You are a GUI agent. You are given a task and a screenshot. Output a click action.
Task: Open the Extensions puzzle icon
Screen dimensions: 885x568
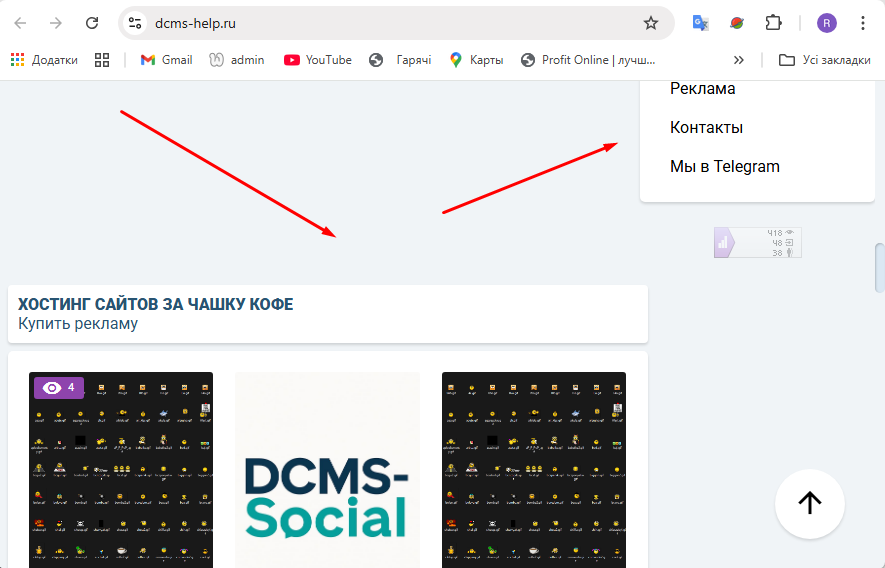point(773,23)
